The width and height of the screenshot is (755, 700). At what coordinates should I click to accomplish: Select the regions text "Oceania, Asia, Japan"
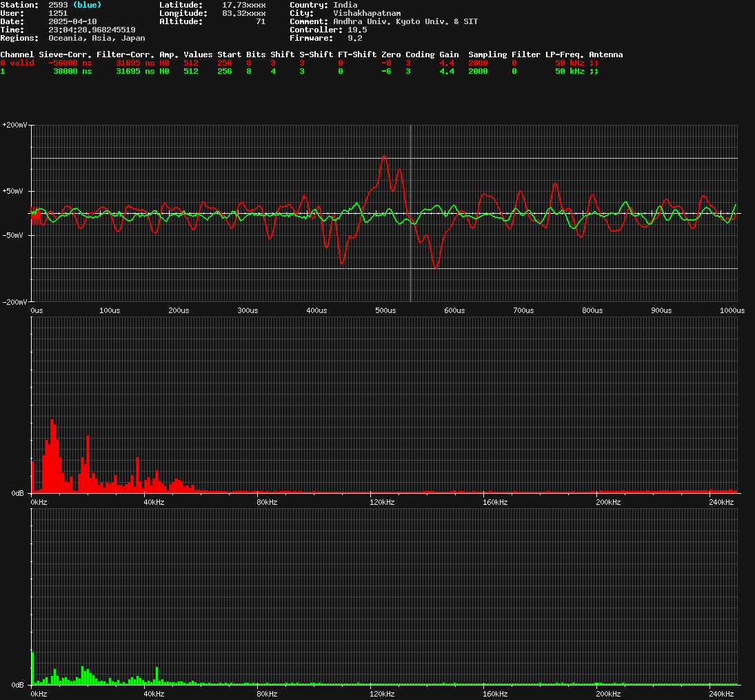[x=97, y=38]
